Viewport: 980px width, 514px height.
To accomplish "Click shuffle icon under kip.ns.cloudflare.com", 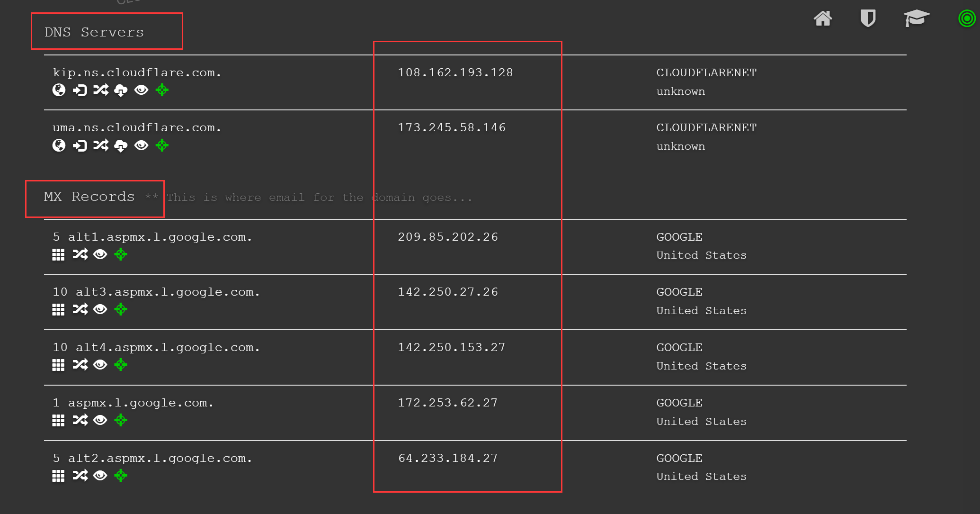I will [100, 90].
